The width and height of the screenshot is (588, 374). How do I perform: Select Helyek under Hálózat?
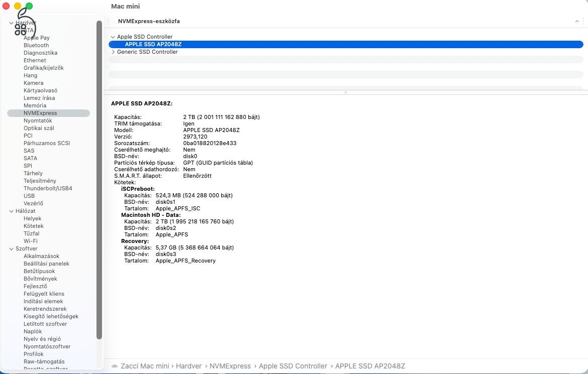(x=32, y=218)
